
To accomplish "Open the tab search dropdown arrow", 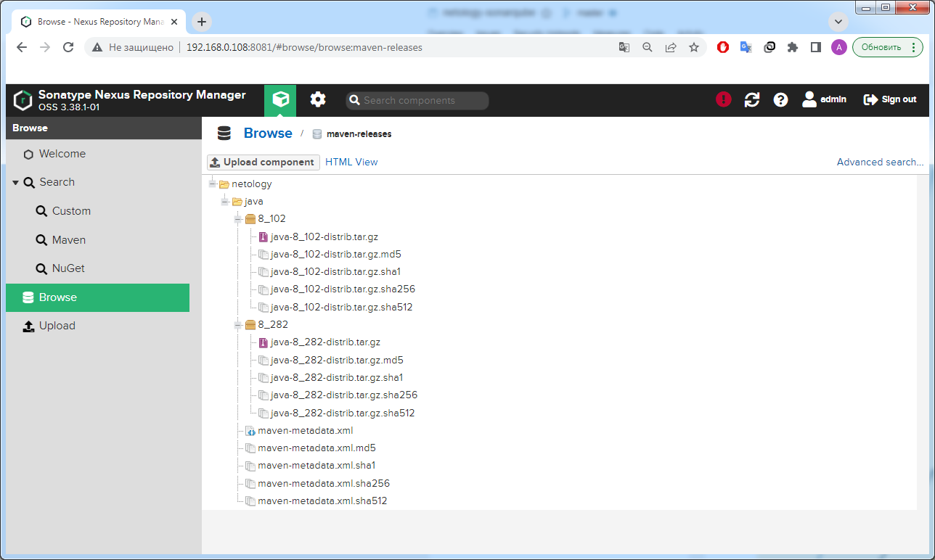I will (x=839, y=21).
